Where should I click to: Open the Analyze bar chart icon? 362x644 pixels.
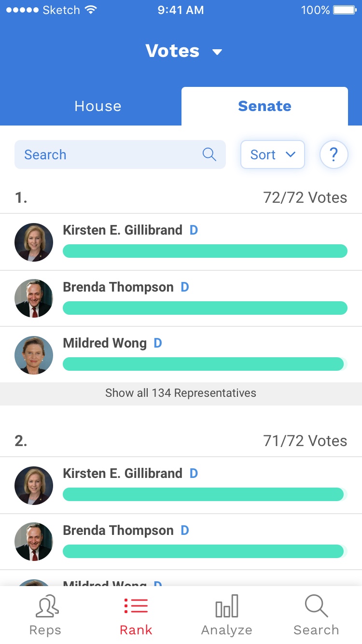tap(226, 606)
